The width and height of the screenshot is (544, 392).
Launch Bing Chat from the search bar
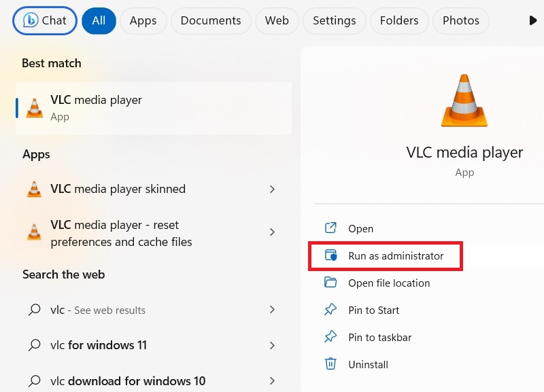tap(44, 20)
